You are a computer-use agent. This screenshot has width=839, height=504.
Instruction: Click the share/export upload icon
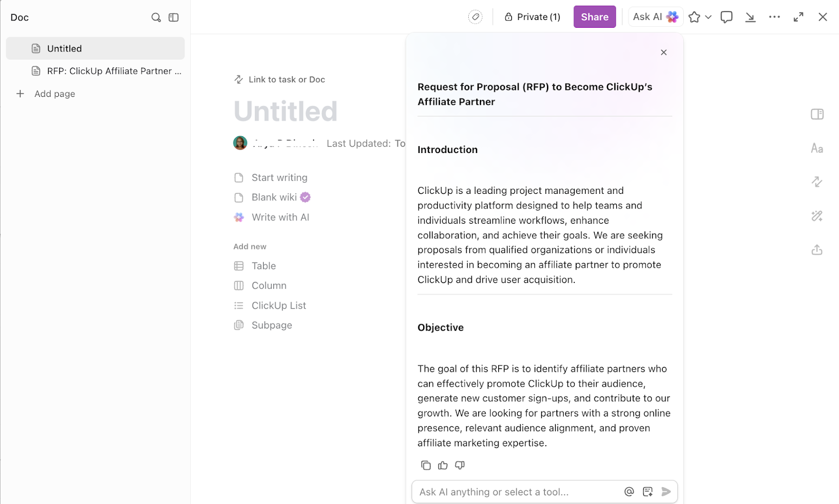[x=816, y=250]
